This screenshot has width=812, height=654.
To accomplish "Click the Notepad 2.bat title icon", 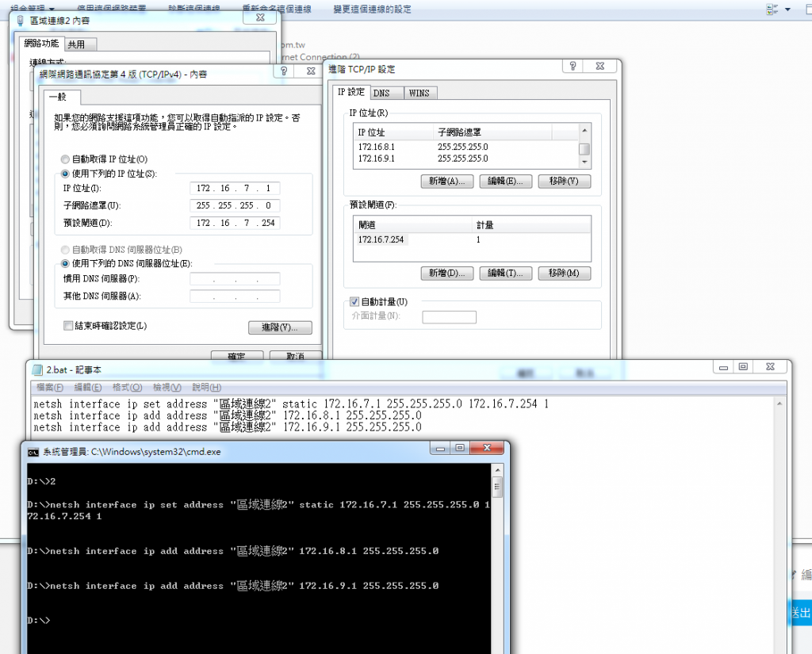I will click(37, 369).
